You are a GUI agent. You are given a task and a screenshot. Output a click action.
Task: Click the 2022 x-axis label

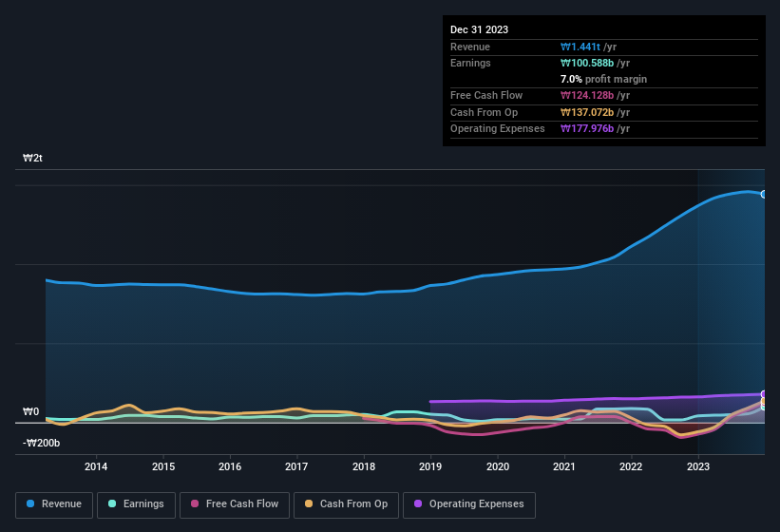point(631,466)
